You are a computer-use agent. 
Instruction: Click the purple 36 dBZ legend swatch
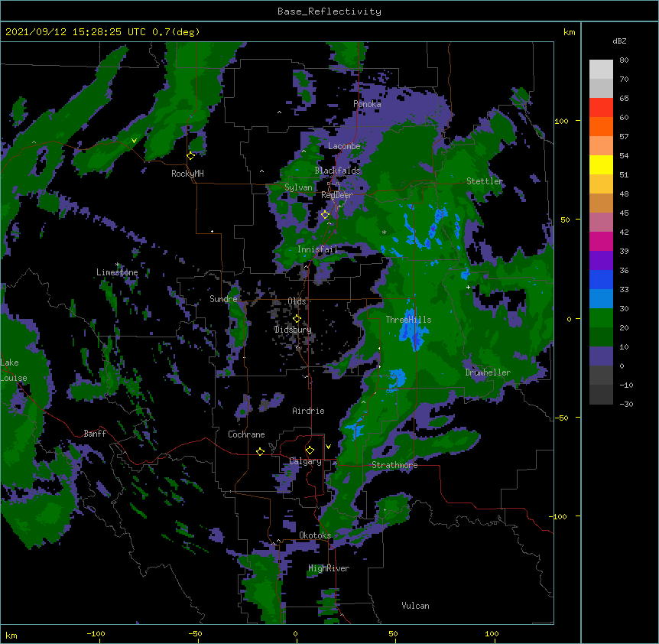coord(601,261)
